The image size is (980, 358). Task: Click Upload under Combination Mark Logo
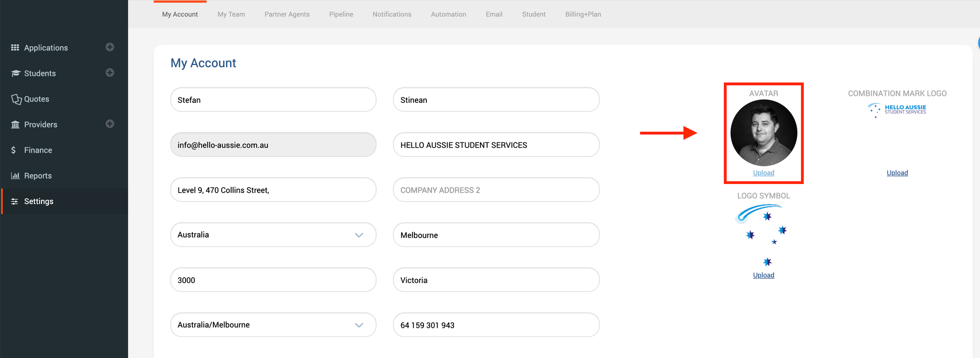[x=897, y=173]
